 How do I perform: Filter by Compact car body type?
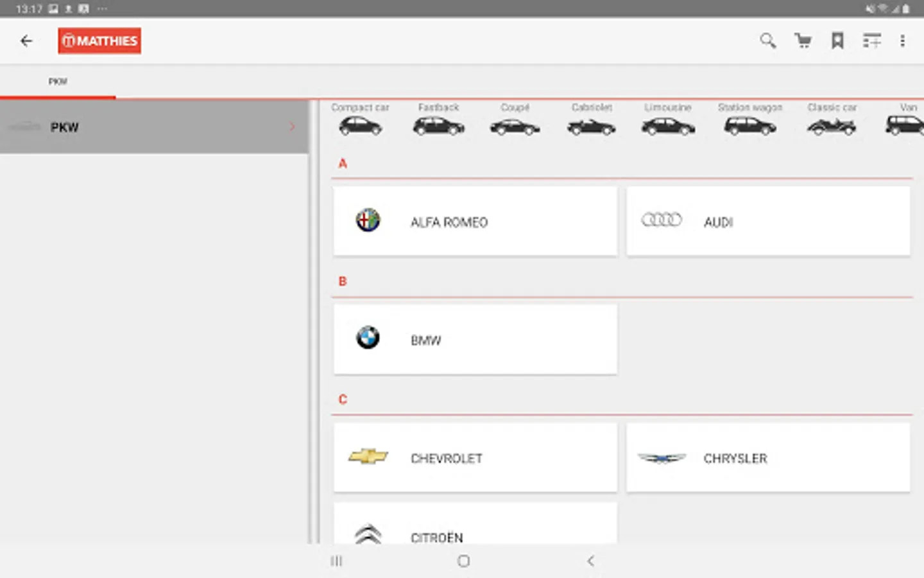[360, 119]
